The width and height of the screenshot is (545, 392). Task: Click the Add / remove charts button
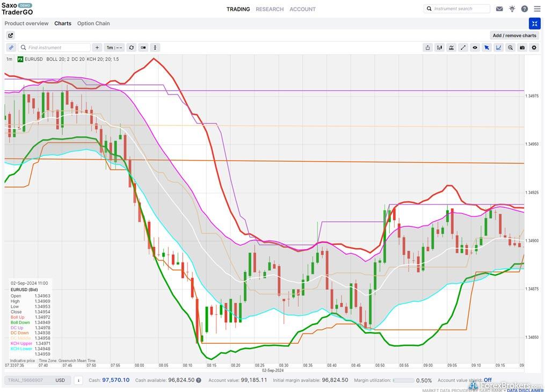tap(514, 35)
